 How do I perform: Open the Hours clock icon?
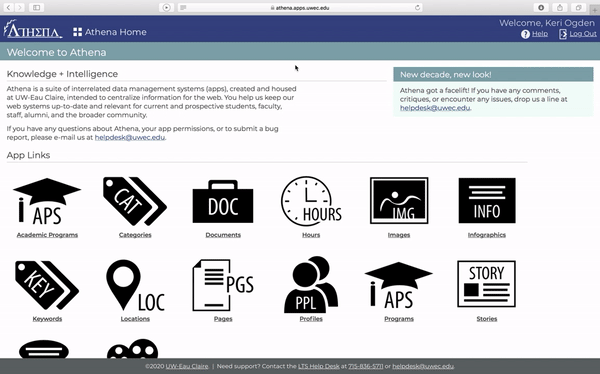tap(311, 201)
